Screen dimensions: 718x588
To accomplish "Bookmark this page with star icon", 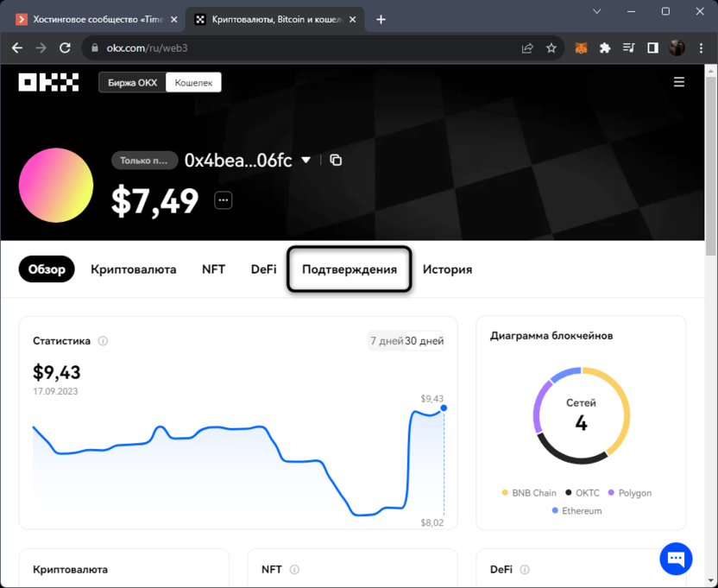I will pos(551,47).
